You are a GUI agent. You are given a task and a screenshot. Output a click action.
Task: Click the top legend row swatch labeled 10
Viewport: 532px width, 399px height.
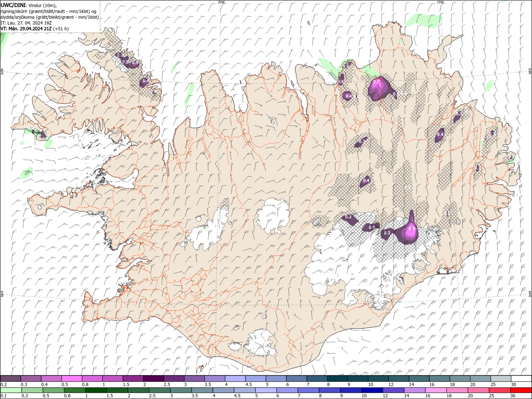pyautogui.click(x=378, y=379)
